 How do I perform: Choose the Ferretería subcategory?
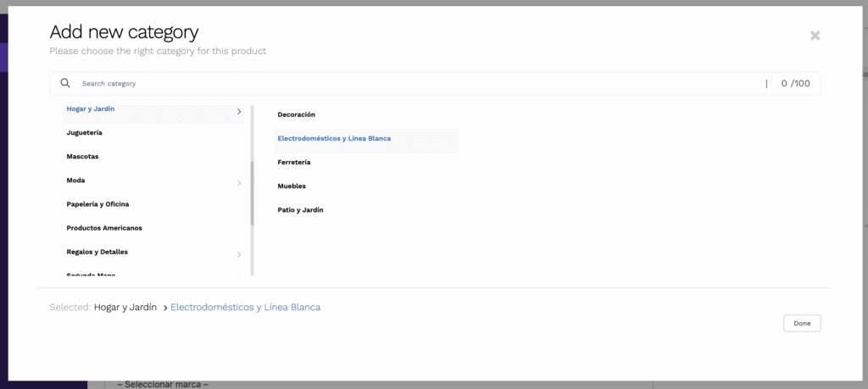tap(294, 162)
